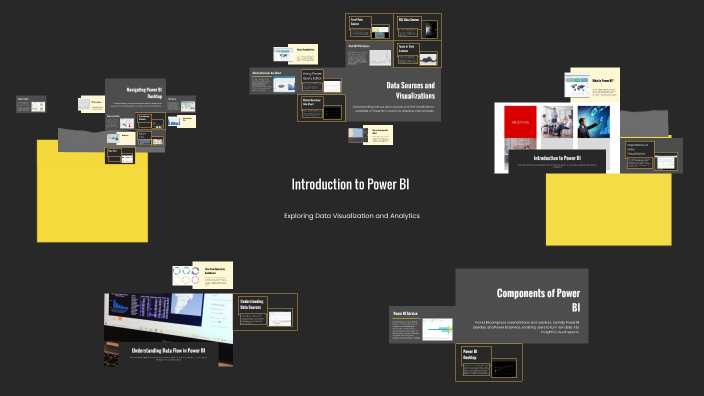Select the isolated gray slide at far left
The image size is (704, 396).
[x=31, y=104]
